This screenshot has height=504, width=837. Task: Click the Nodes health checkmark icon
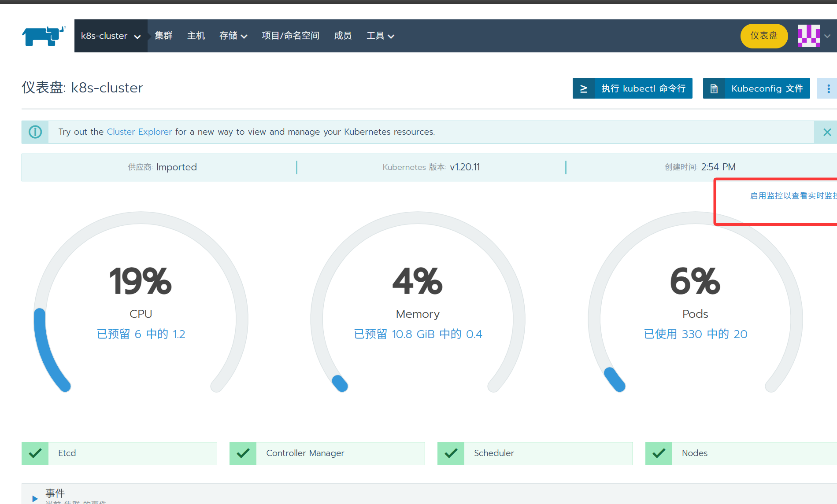click(659, 453)
